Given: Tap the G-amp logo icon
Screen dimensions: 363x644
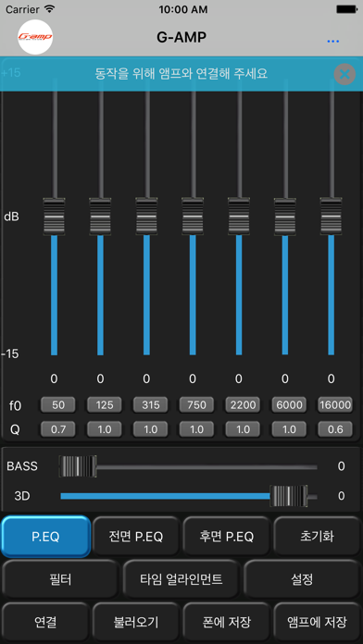Looking at the screenshot, I should tap(35, 37).
